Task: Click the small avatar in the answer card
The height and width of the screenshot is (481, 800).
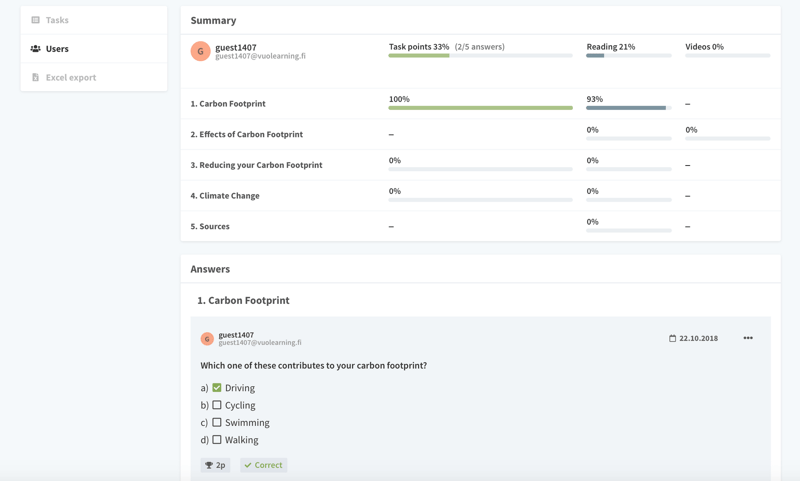Action: [207, 339]
